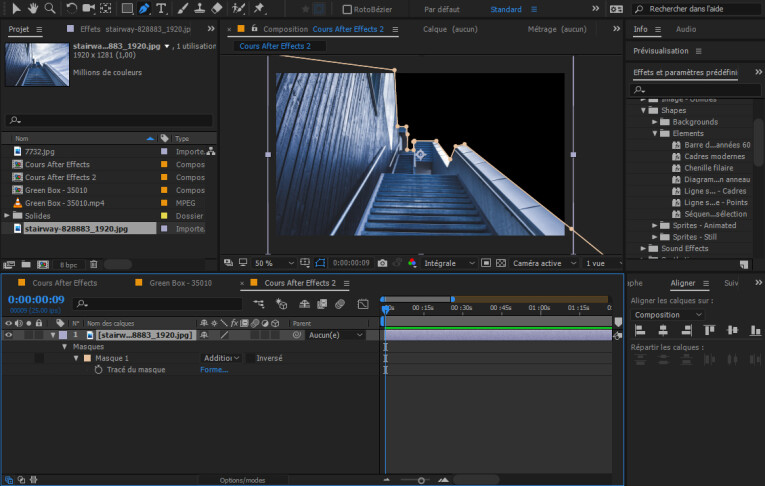Toggle mask and shape path visibility
The width and height of the screenshot is (765, 486).
321,263
